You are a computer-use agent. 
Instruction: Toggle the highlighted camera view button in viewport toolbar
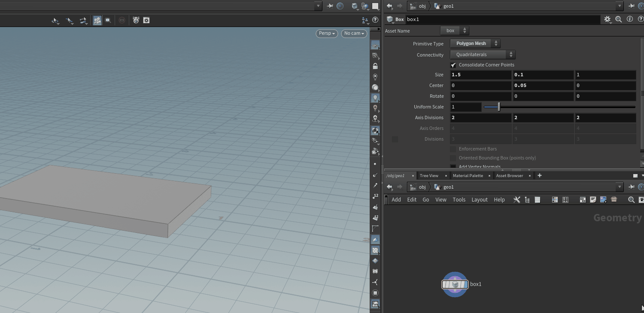[97, 20]
